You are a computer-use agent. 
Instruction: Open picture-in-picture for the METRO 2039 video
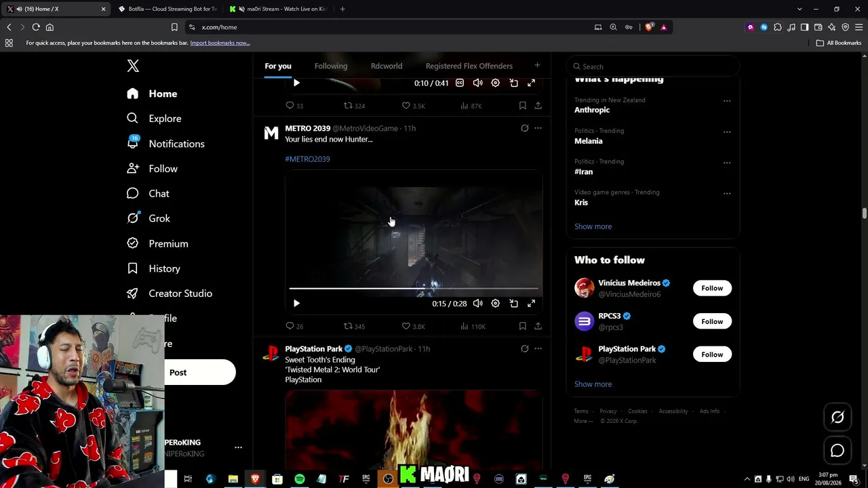click(x=513, y=304)
